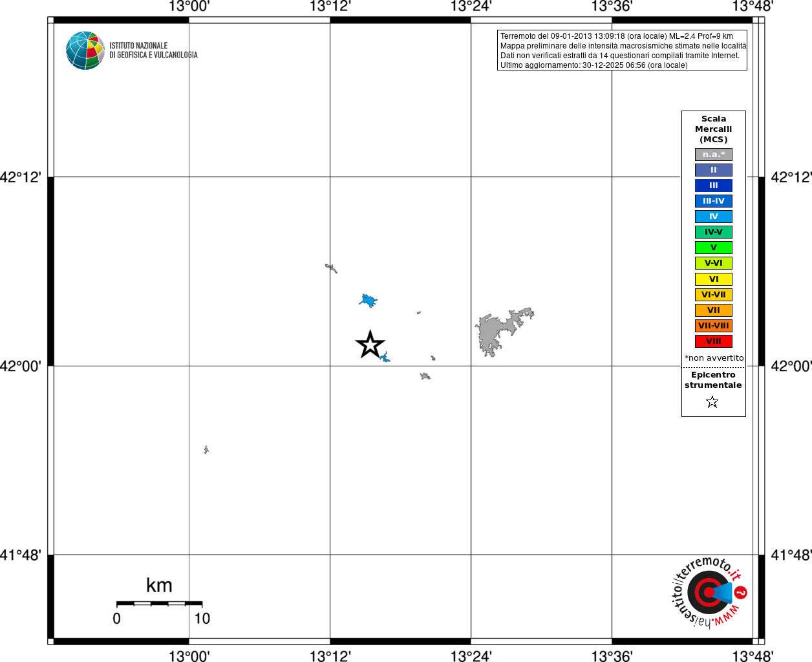Click the INGV globe logo
812x662 pixels.
[x=85, y=50]
